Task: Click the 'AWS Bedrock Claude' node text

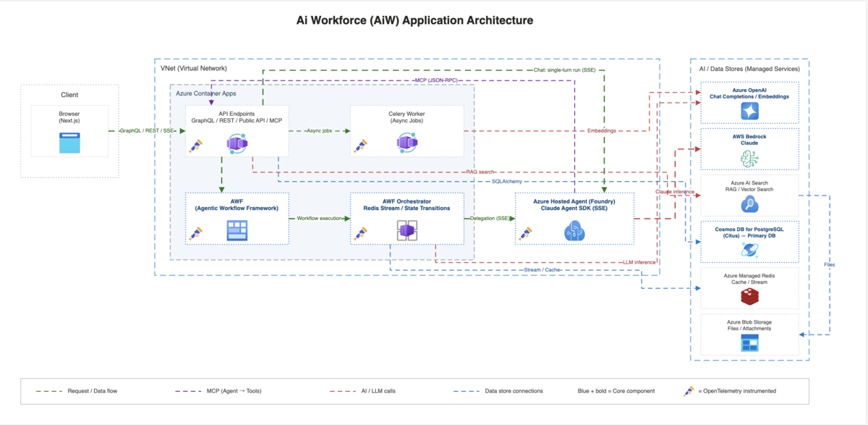Action: [x=749, y=139]
